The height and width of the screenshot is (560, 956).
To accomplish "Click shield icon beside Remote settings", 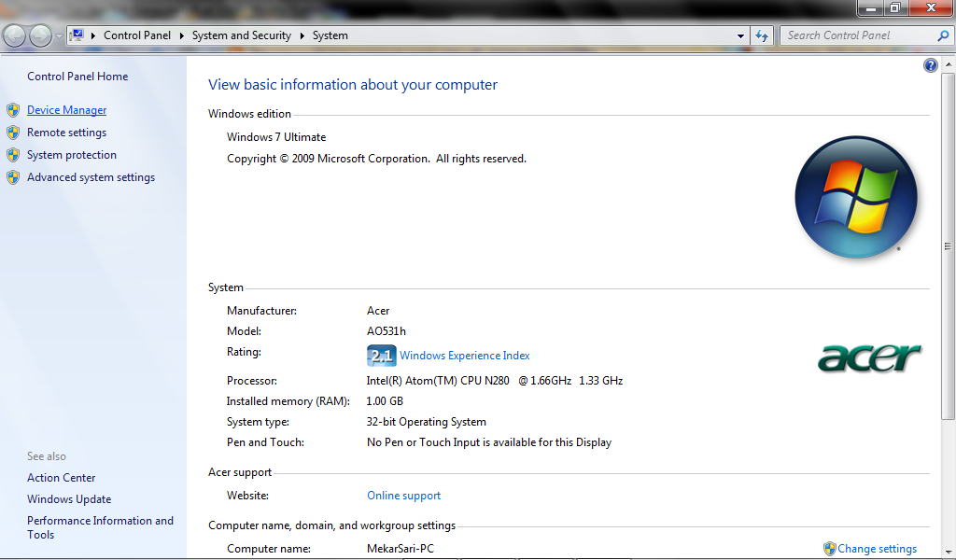I will pos(13,133).
